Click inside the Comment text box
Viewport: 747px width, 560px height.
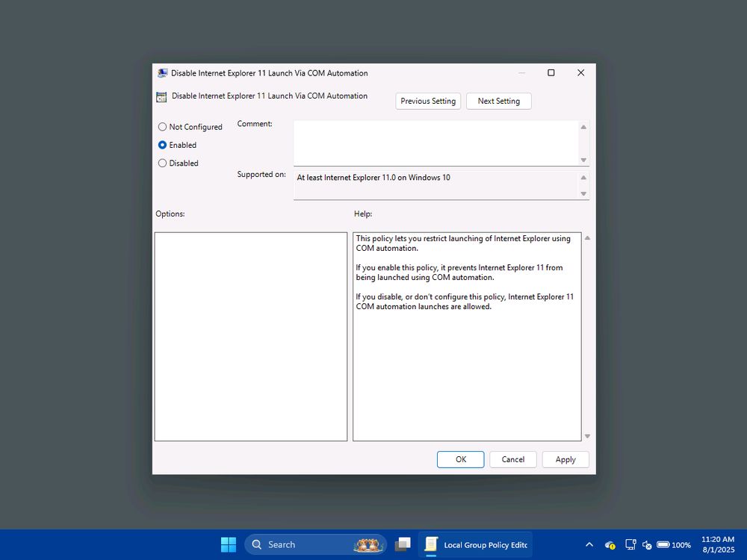pos(436,143)
